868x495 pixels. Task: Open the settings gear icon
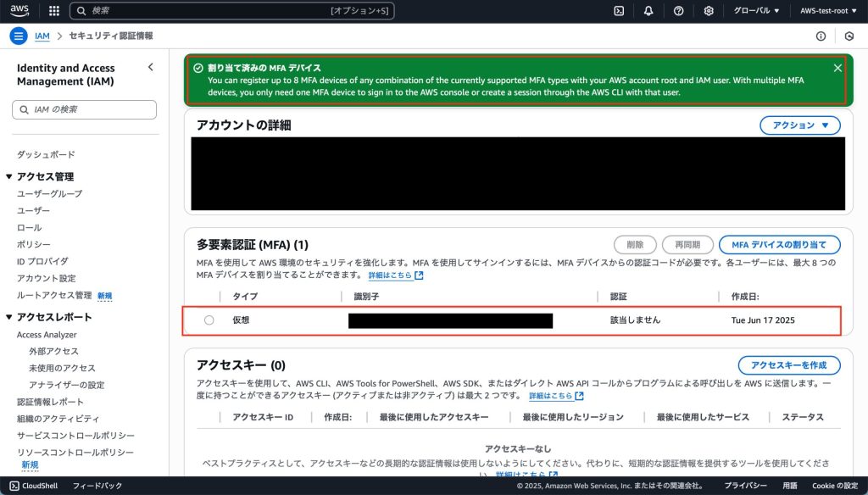pos(708,10)
